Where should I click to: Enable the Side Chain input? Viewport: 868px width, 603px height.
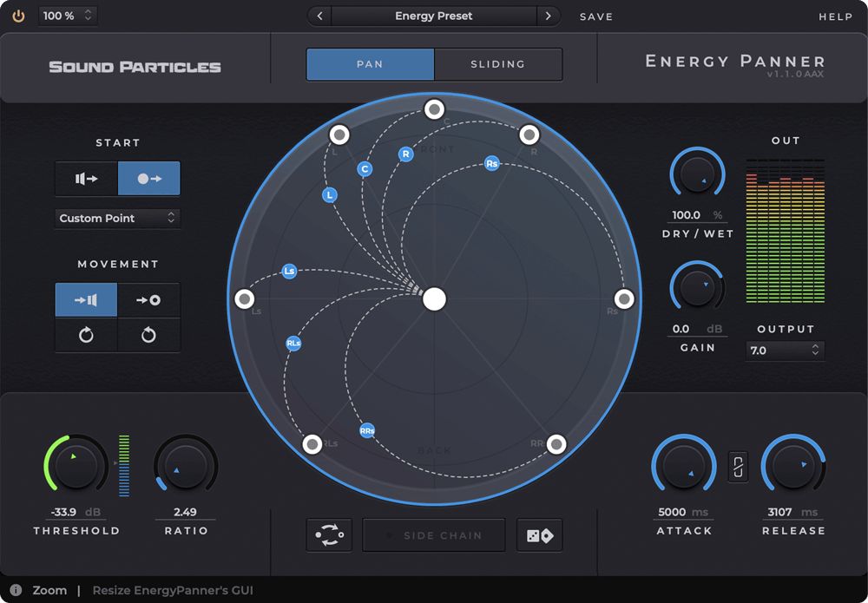(433, 534)
